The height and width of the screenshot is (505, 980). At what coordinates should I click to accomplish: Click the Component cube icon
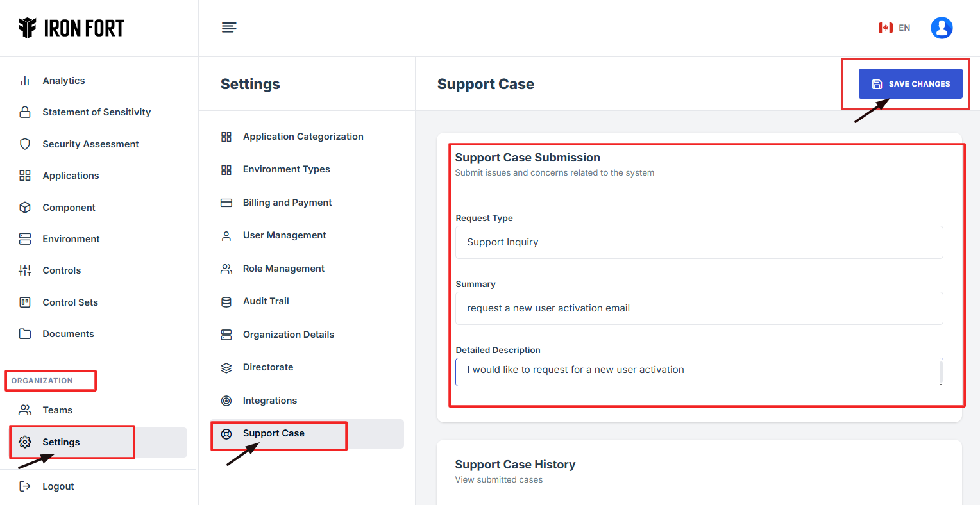(25, 208)
